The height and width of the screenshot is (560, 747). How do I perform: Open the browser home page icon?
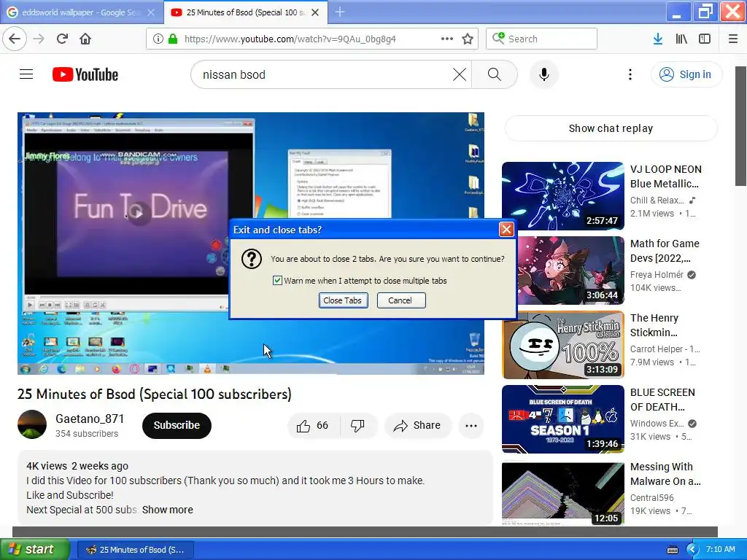[x=85, y=39]
